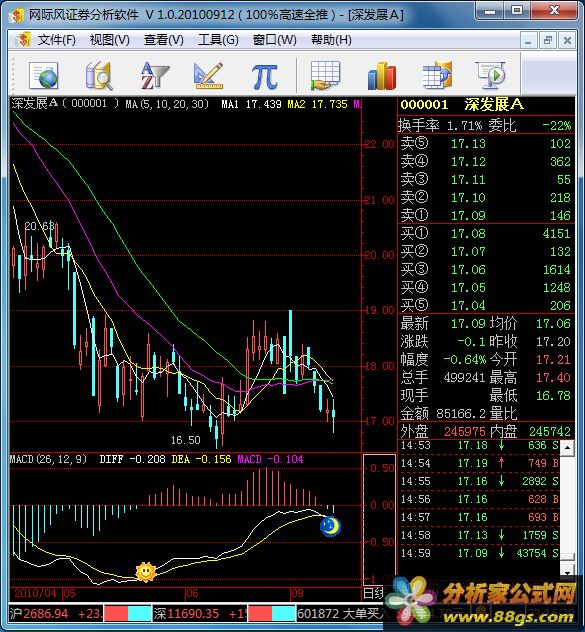Screen dimensions: 585x632
Task: Open the ruler and pencil drawing tool
Action: pyautogui.click(x=208, y=75)
